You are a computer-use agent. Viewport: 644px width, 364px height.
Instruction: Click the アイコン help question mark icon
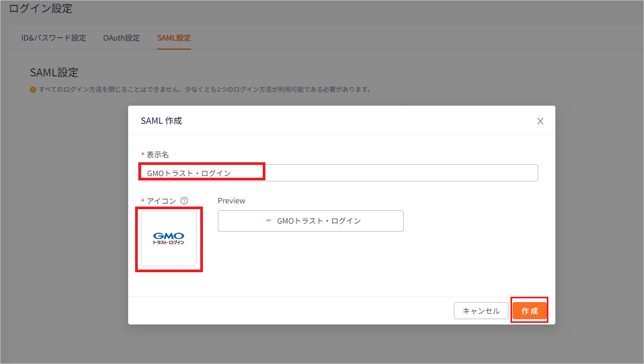tap(184, 201)
